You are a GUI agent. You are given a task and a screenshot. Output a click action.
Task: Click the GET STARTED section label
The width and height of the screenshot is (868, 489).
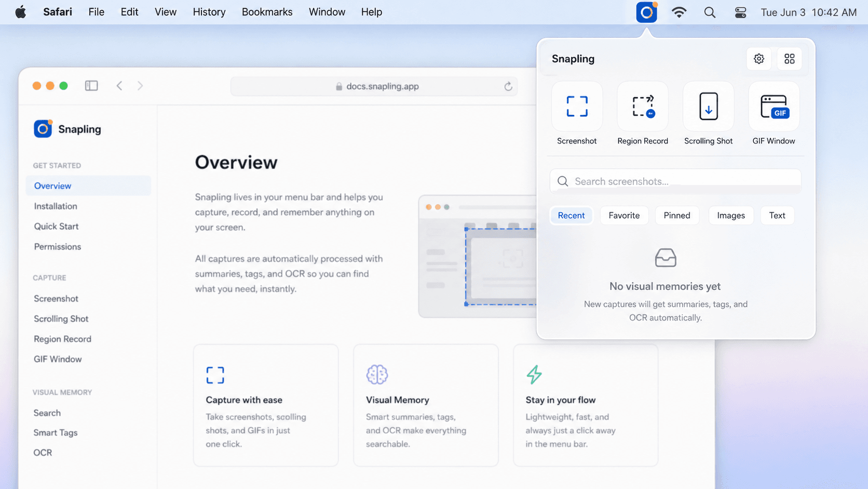pyautogui.click(x=57, y=166)
